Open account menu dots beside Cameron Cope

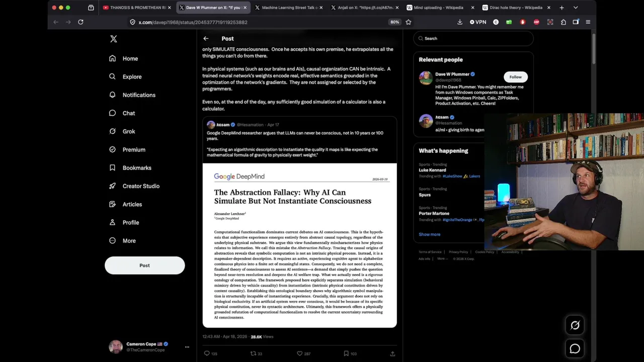tap(187, 347)
